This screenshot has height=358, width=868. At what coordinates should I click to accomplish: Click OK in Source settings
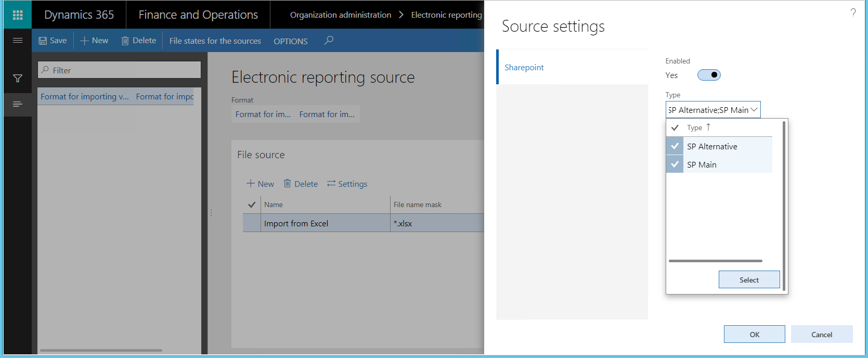(754, 334)
